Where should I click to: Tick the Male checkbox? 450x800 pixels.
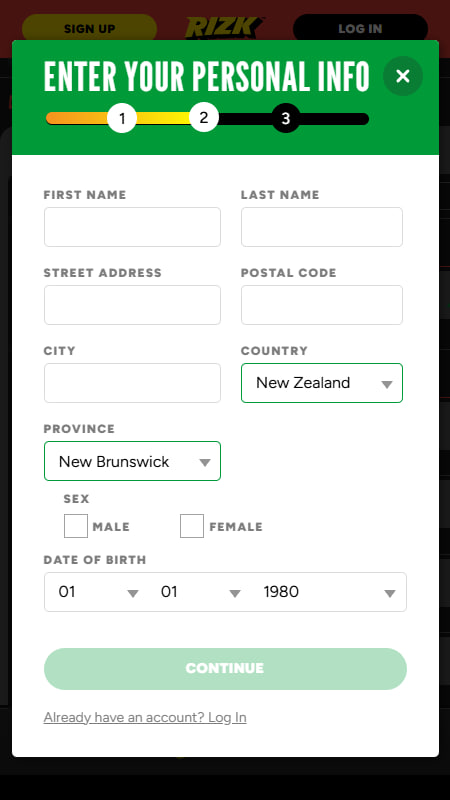[76, 526]
